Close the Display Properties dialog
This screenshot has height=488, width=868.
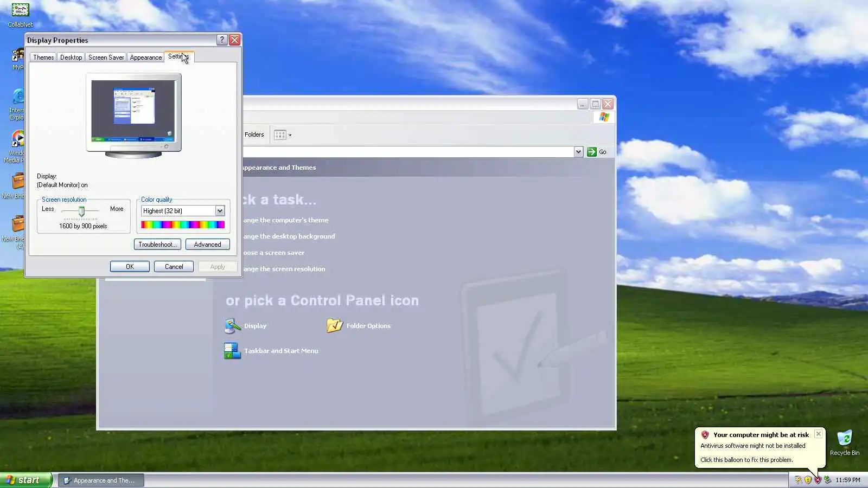pyautogui.click(x=234, y=40)
